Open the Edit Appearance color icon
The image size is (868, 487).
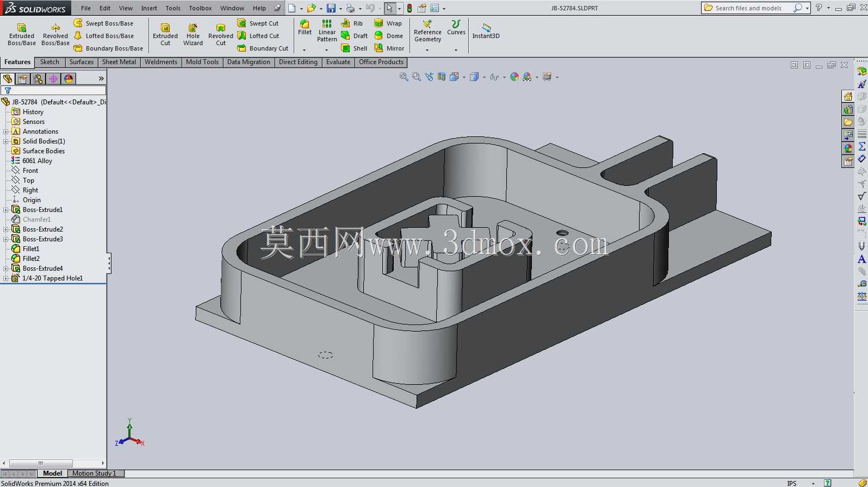(x=514, y=77)
